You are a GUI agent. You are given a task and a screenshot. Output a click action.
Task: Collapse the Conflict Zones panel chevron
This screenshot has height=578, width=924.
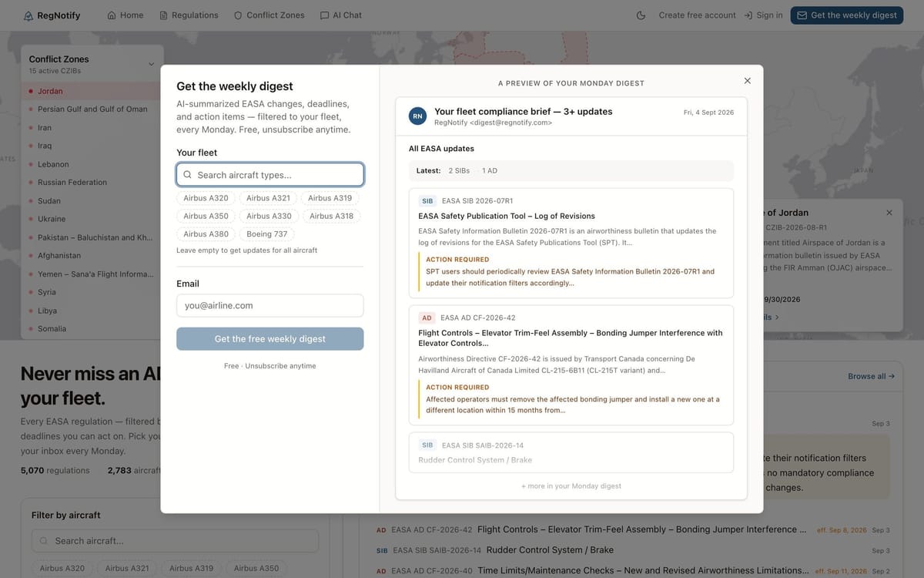click(151, 64)
